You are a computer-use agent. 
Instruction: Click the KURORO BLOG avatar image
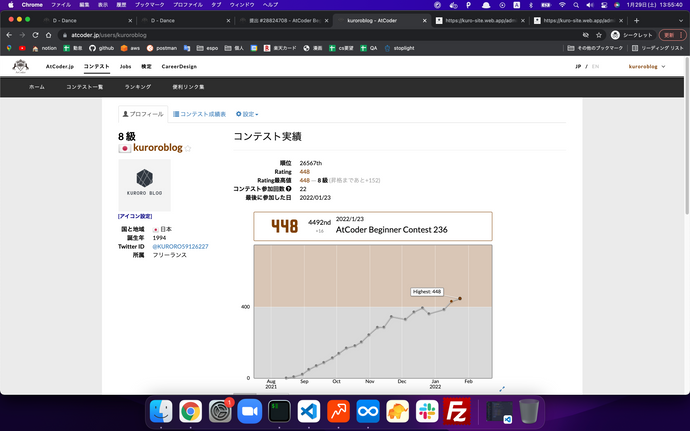[x=144, y=185]
